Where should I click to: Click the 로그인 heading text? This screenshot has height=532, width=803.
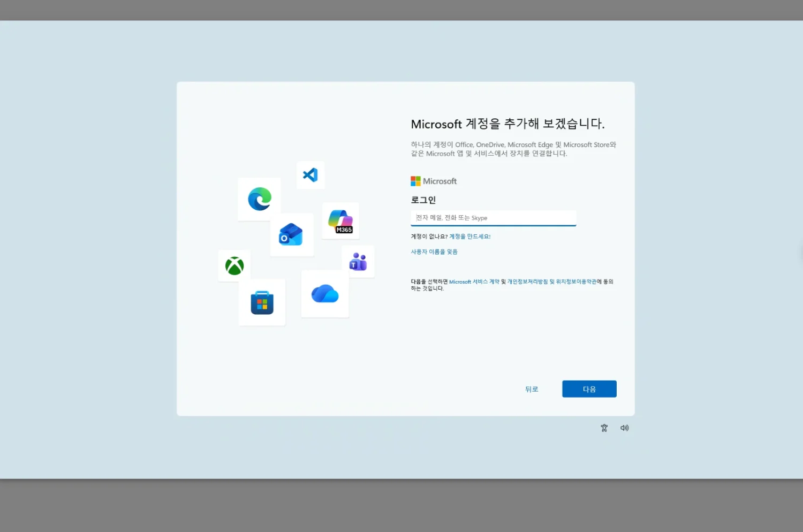[423, 200]
